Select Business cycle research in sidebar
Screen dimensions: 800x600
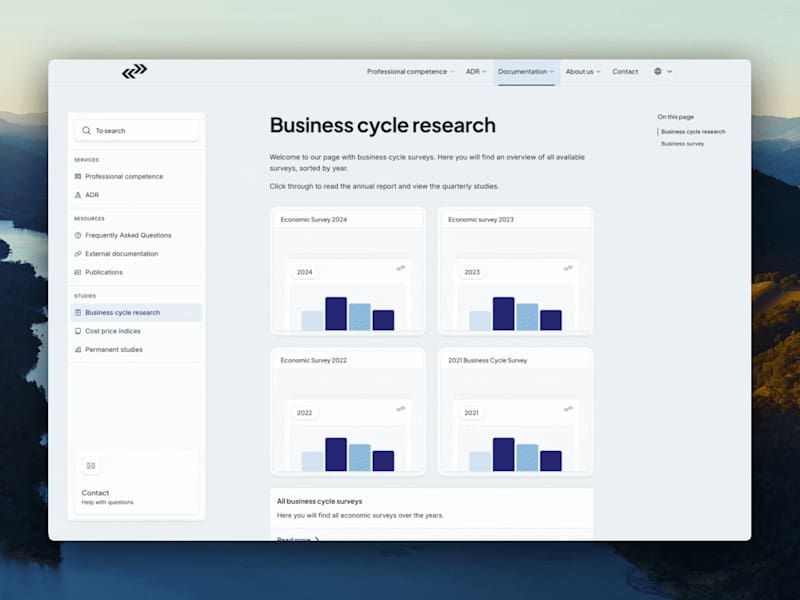[x=136, y=313]
